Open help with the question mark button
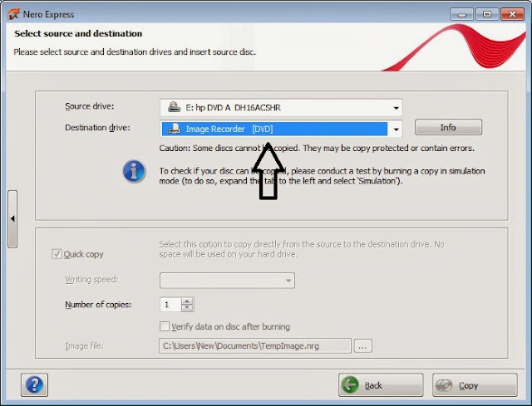 [34, 385]
